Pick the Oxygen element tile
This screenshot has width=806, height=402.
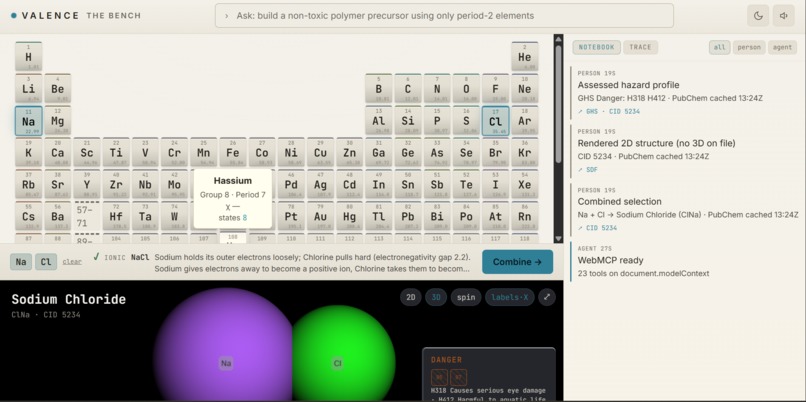tap(466, 88)
